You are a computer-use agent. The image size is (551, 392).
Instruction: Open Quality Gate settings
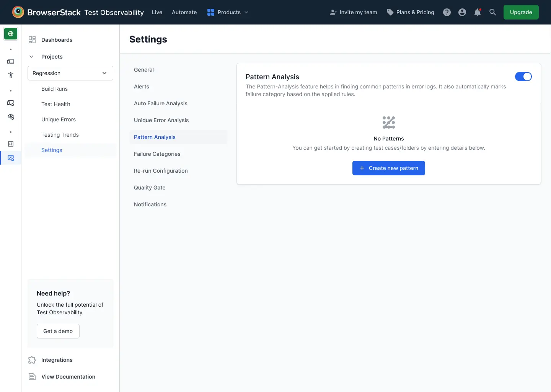point(178,188)
